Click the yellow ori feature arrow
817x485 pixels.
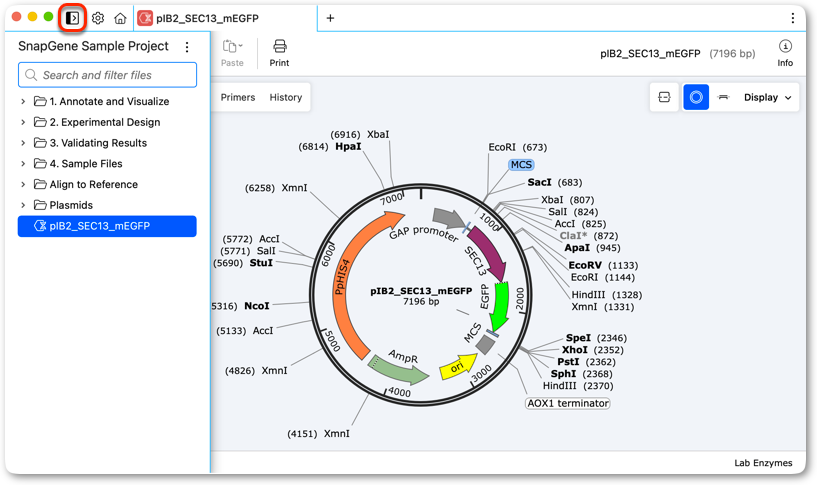click(458, 367)
